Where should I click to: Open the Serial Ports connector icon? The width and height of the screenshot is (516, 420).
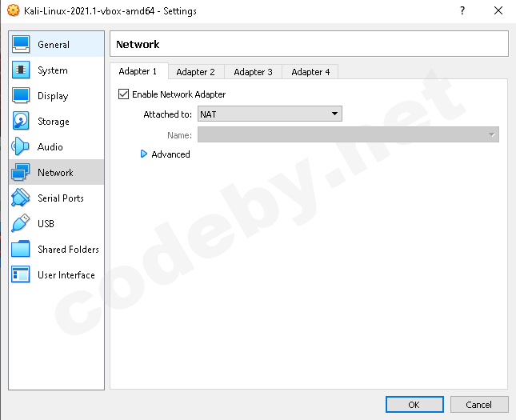21,198
